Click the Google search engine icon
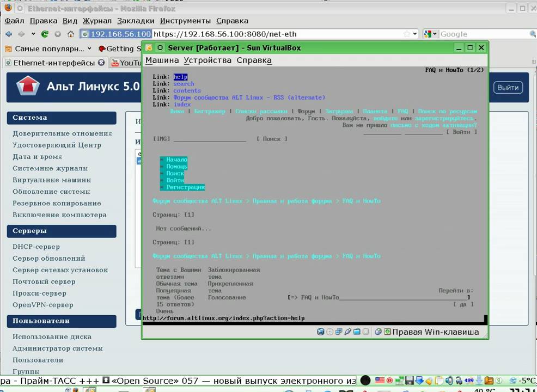Viewport: 537px width, 392px height. [427, 34]
